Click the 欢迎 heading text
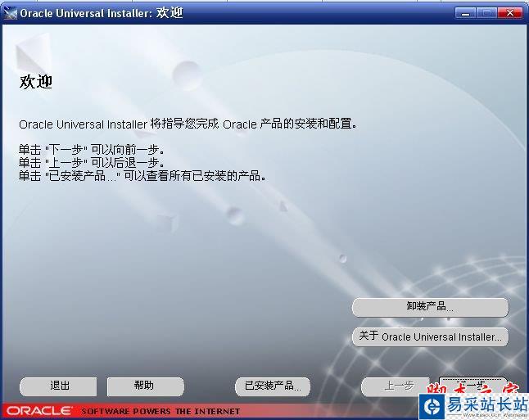Viewport: 529px width, 420px height. 36,82
